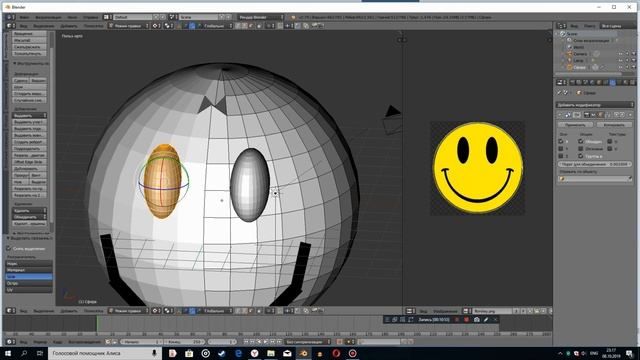Toggle the Снять выделение checkbox

pyautogui.click(x=8, y=248)
